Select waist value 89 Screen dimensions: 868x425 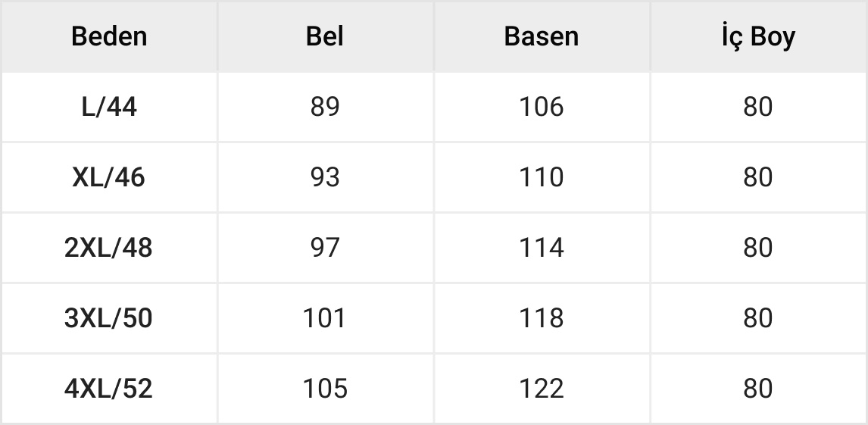(x=325, y=108)
